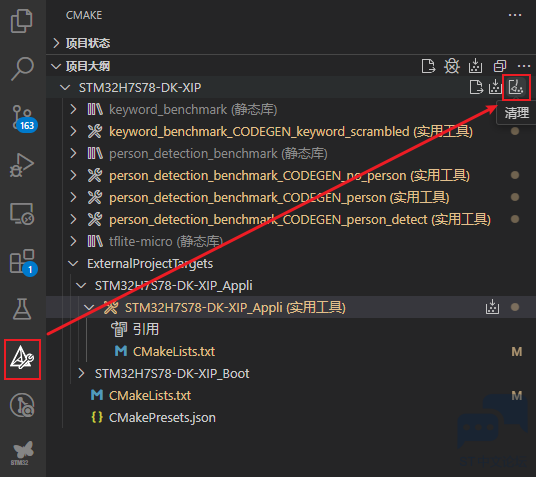Open the Testing flask view

pos(22,309)
